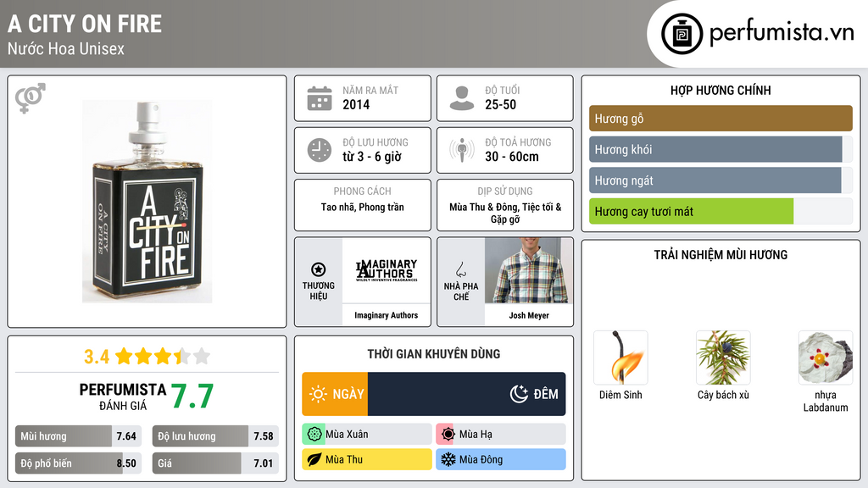This screenshot has width=868, height=488.
Task: Click the PERFUMISTA ĐÁNH GIÁ label
Action: (x=123, y=396)
